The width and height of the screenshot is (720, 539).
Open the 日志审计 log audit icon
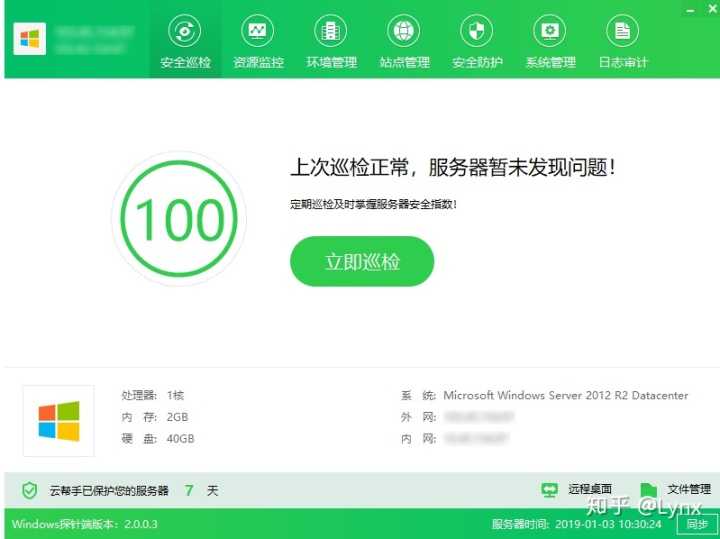(x=623, y=31)
